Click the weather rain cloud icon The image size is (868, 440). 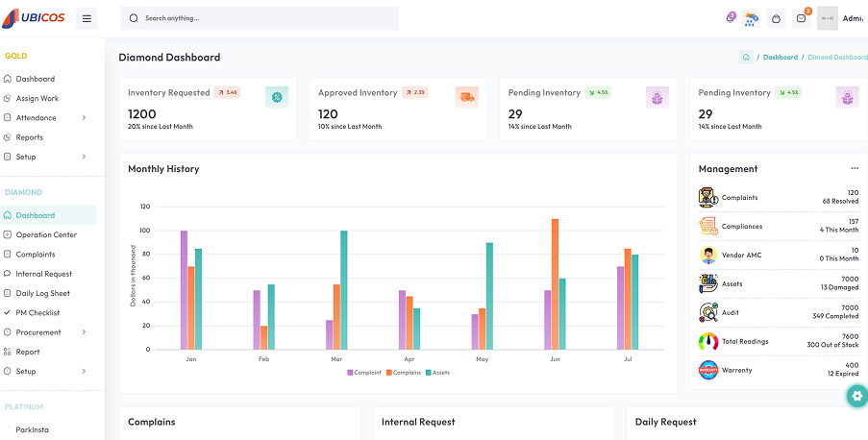click(x=752, y=18)
